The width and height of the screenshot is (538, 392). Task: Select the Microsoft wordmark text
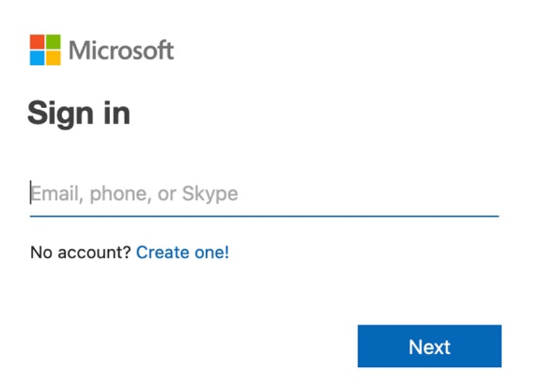pos(122,50)
